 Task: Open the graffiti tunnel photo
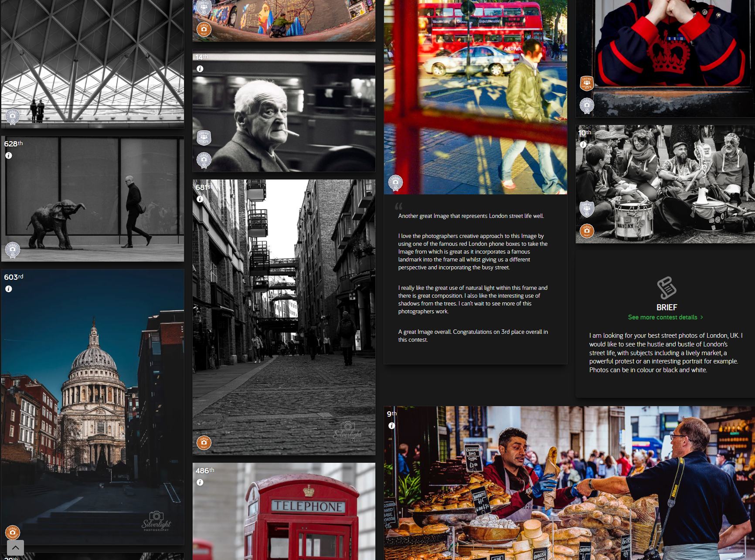[x=284, y=20]
